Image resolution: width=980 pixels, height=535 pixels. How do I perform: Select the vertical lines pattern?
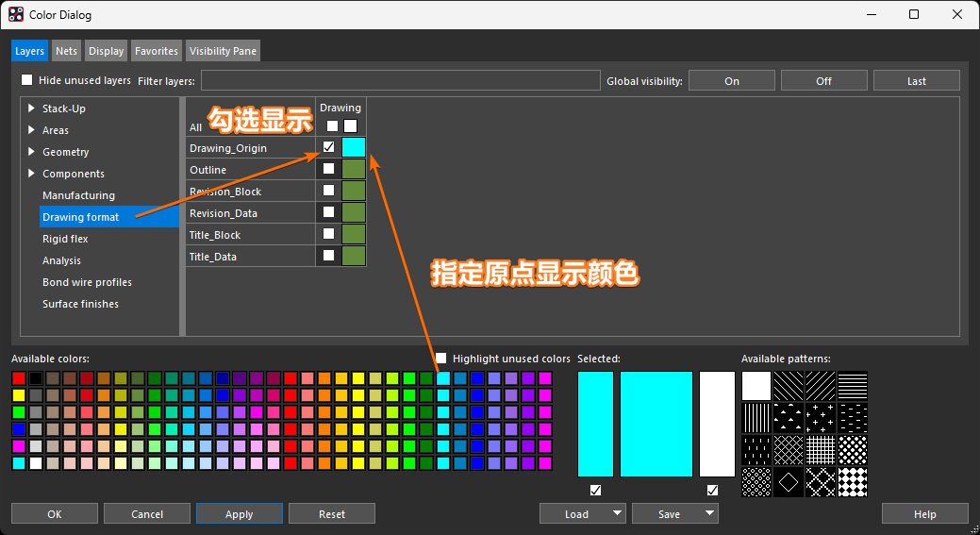click(756, 418)
